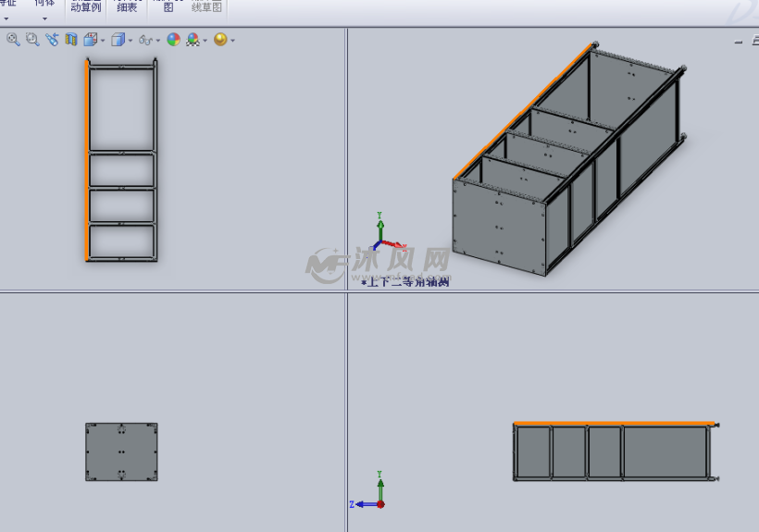
Task: Open the Edit Appearance color ball
Action: click(x=173, y=40)
